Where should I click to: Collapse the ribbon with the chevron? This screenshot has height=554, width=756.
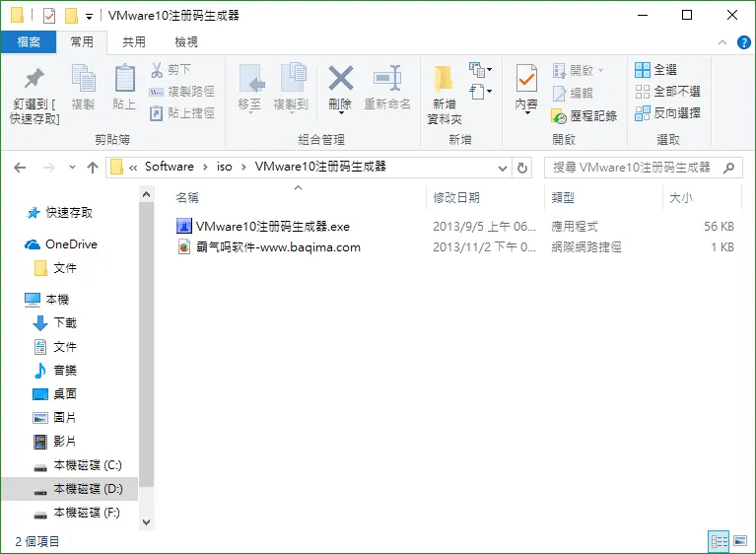[722, 42]
